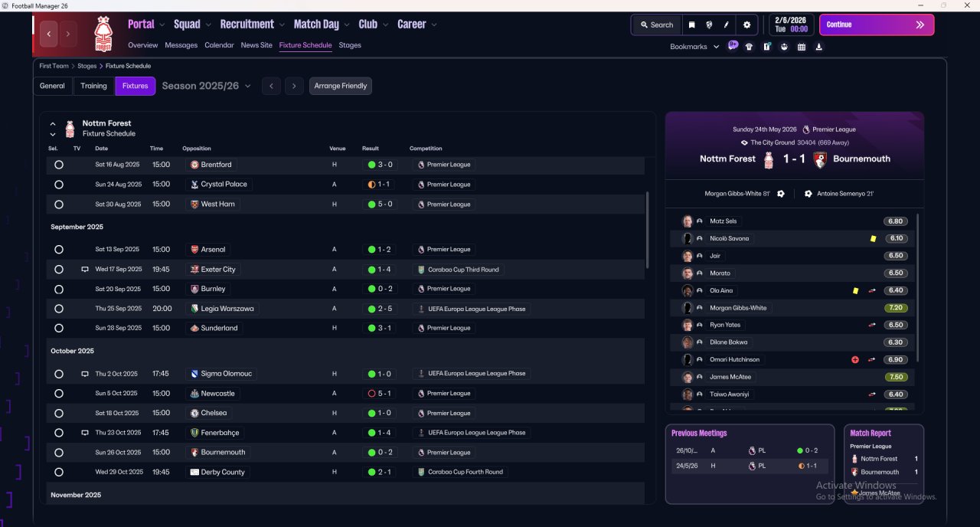Switch to the Stages tab
The image size is (980, 527).
pyautogui.click(x=350, y=45)
